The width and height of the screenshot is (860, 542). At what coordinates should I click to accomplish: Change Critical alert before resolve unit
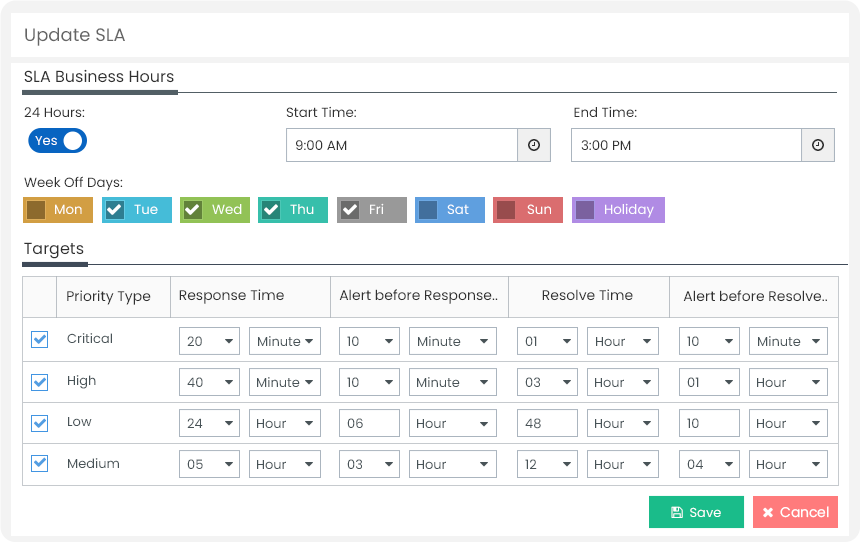coord(788,341)
